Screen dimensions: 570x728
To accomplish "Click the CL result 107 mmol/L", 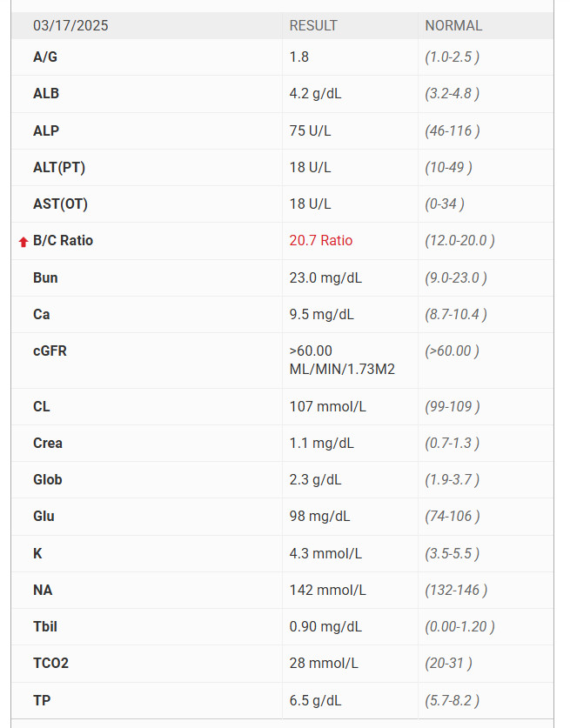I will coord(327,407).
